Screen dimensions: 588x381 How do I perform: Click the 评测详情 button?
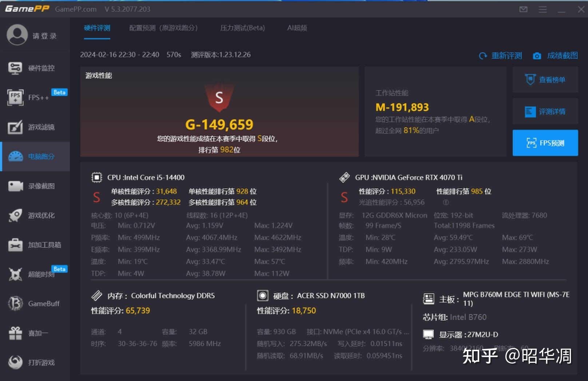(x=545, y=111)
